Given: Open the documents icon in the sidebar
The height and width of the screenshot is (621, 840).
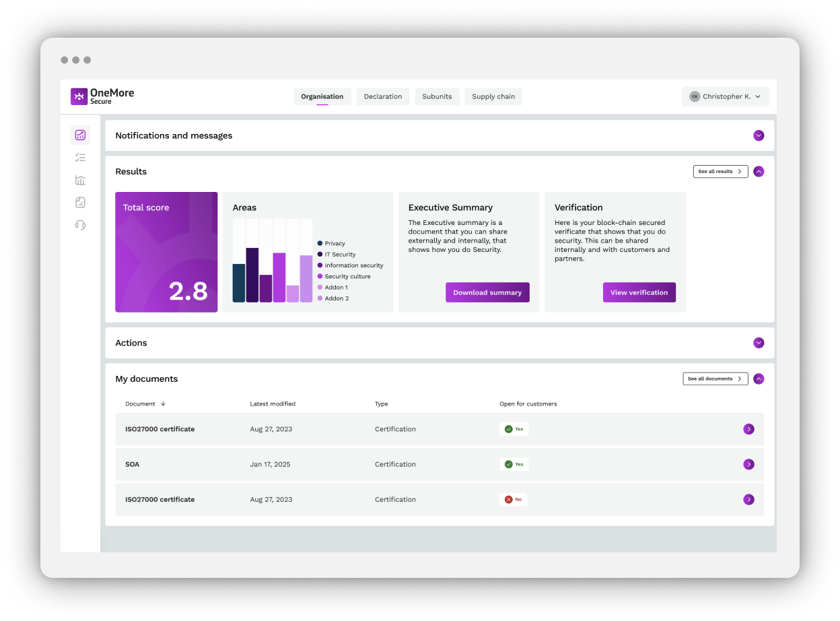Looking at the screenshot, I should tap(80, 202).
